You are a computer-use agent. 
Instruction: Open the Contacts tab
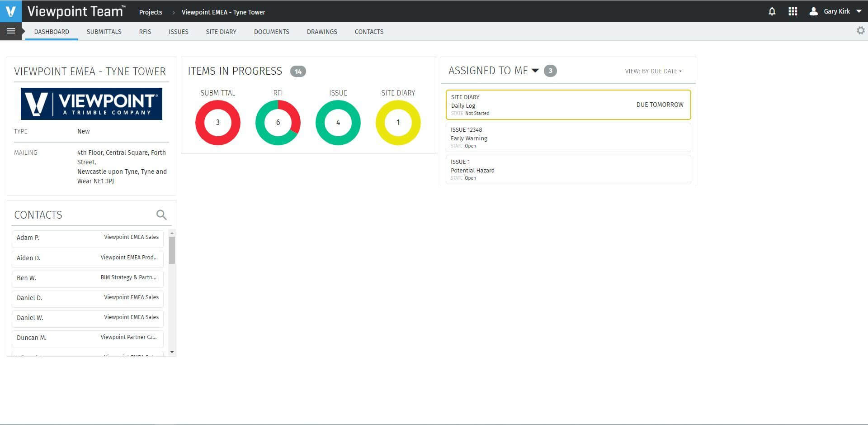369,32
